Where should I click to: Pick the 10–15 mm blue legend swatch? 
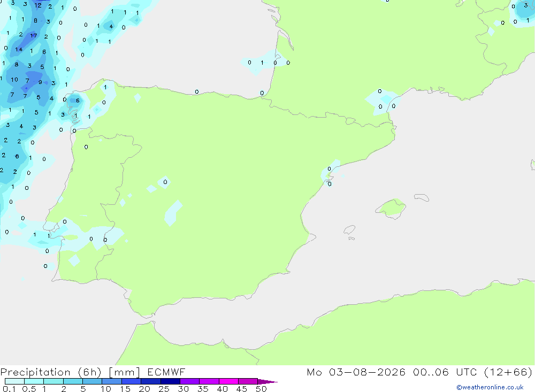[x=112, y=381]
